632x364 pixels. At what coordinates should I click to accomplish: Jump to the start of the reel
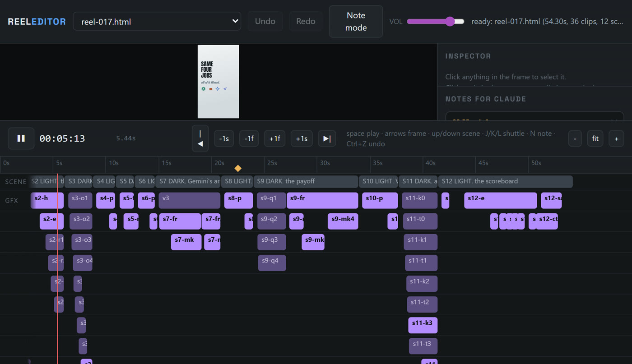pyautogui.click(x=200, y=138)
